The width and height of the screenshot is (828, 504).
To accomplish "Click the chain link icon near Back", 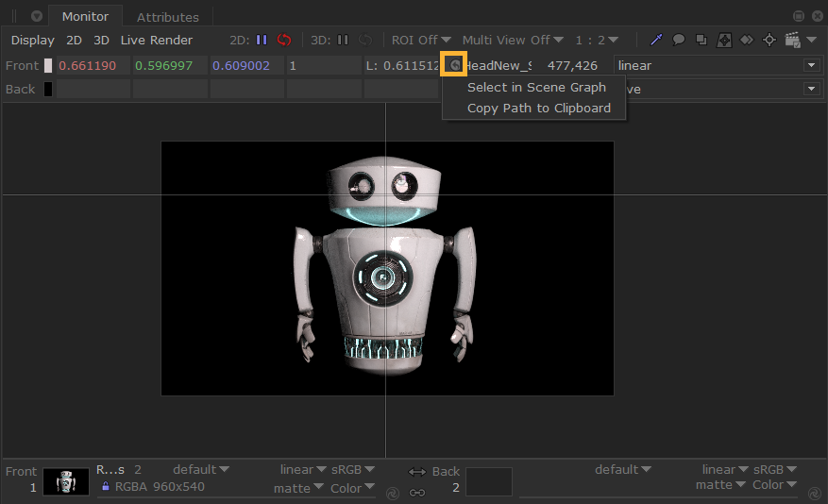I will [x=416, y=491].
